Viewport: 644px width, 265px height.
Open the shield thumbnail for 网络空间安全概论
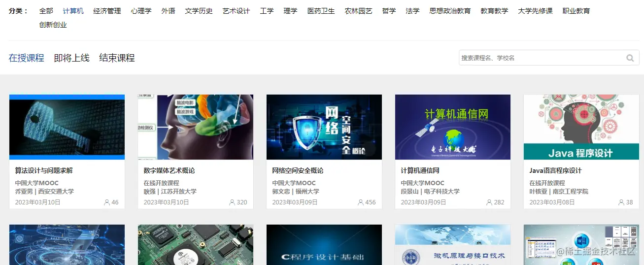(x=324, y=127)
